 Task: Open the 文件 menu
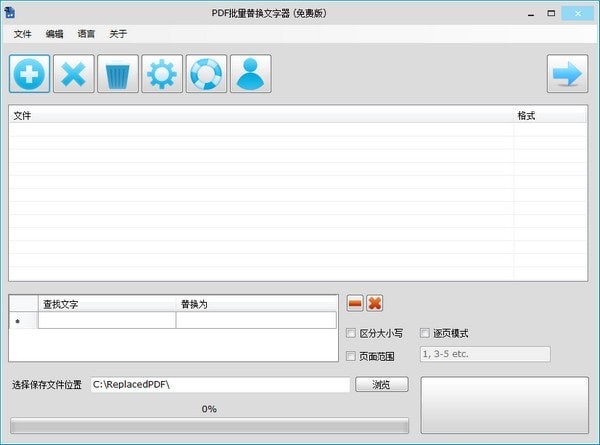(x=22, y=34)
